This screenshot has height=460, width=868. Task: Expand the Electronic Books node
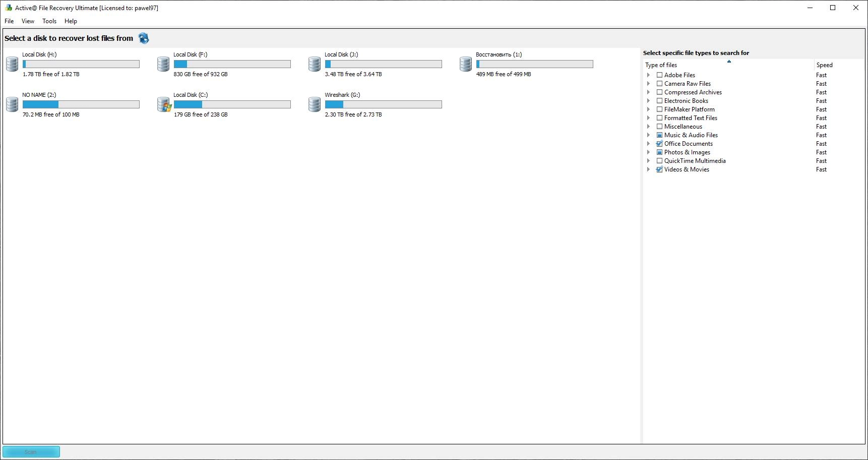[649, 101]
